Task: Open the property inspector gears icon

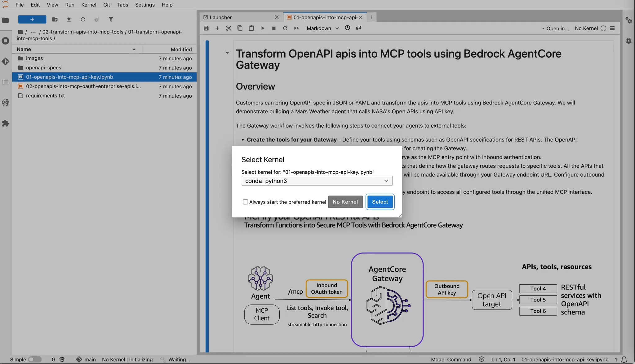Action: tap(628, 20)
